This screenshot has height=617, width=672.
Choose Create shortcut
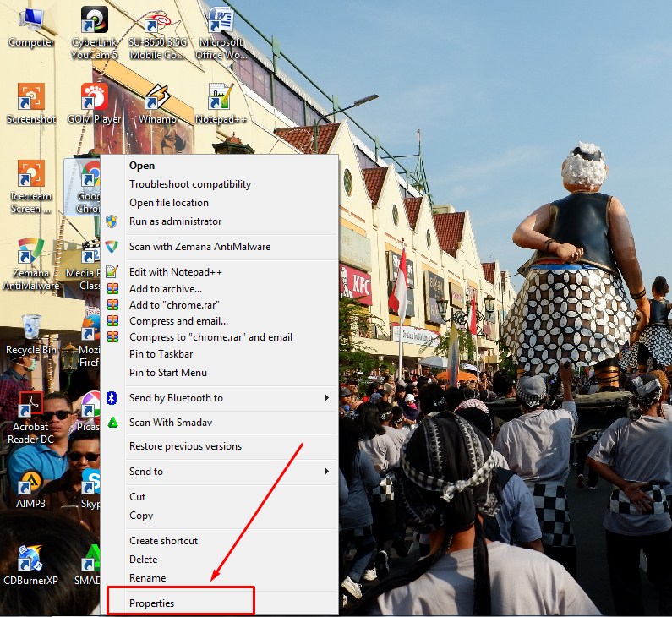(x=219, y=541)
